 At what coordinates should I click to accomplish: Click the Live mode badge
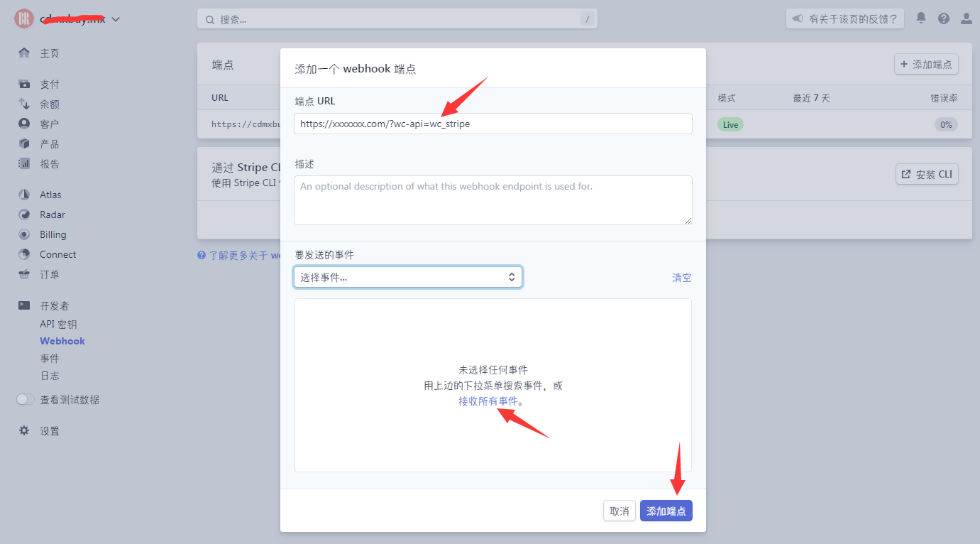point(730,124)
